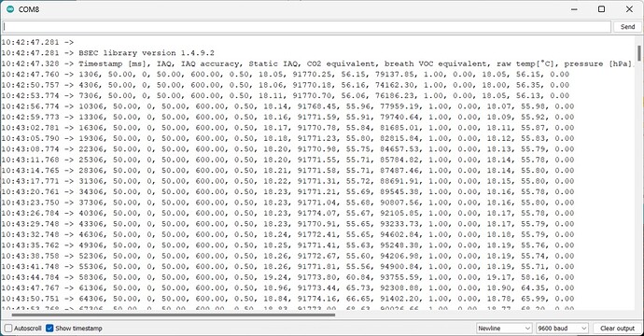644x336 pixels.
Task: Click the vertical scrollbar thumb
Action: [639, 54]
